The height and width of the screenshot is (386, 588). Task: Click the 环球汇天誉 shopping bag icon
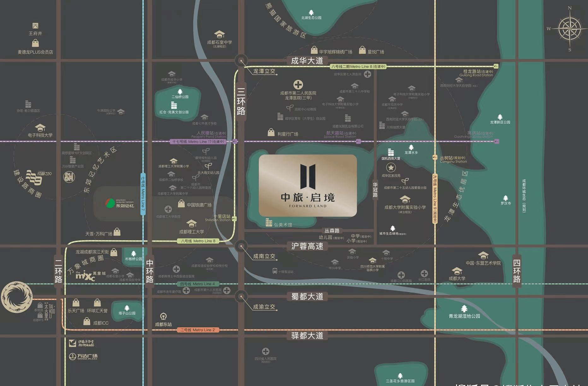97,303
